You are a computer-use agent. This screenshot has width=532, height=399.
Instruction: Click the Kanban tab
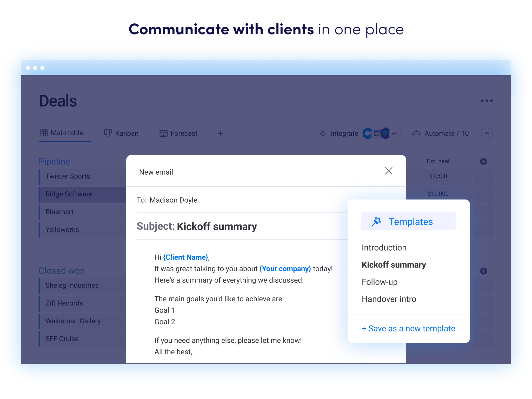(x=121, y=134)
